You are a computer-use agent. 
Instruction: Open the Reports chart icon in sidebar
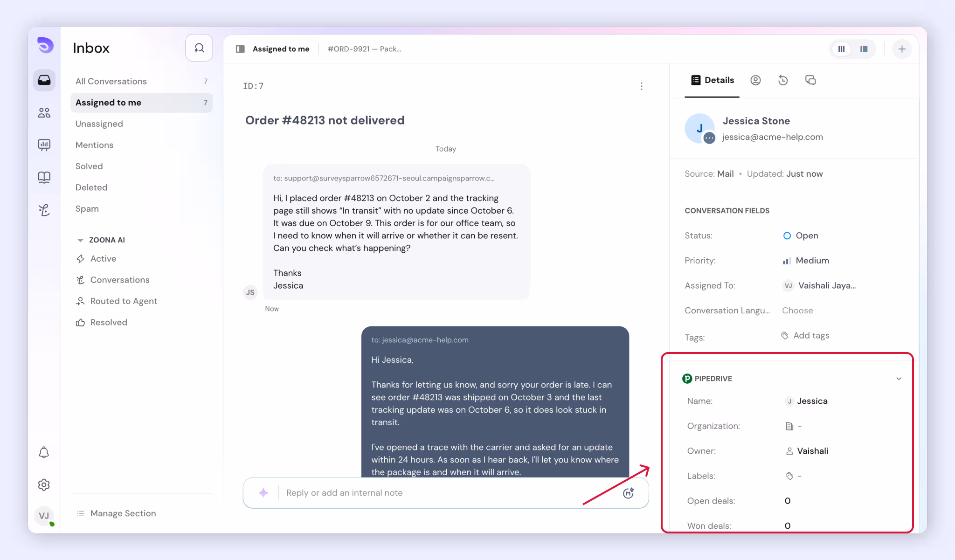tap(44, 145)
